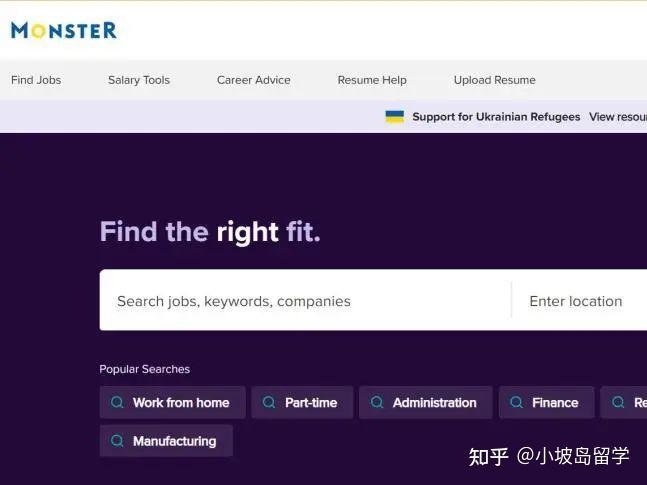Focus the Enter location field

coord(579,300)
